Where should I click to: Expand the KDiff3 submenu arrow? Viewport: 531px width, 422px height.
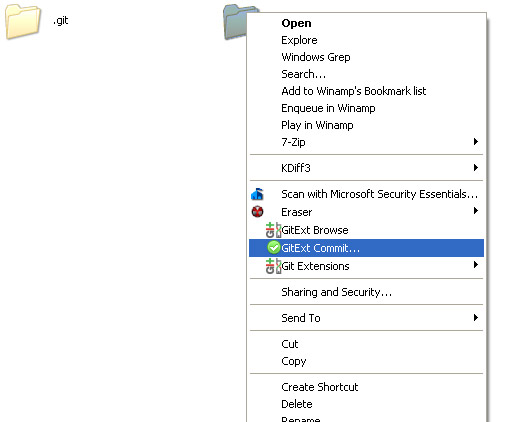(x=476, y=167)
